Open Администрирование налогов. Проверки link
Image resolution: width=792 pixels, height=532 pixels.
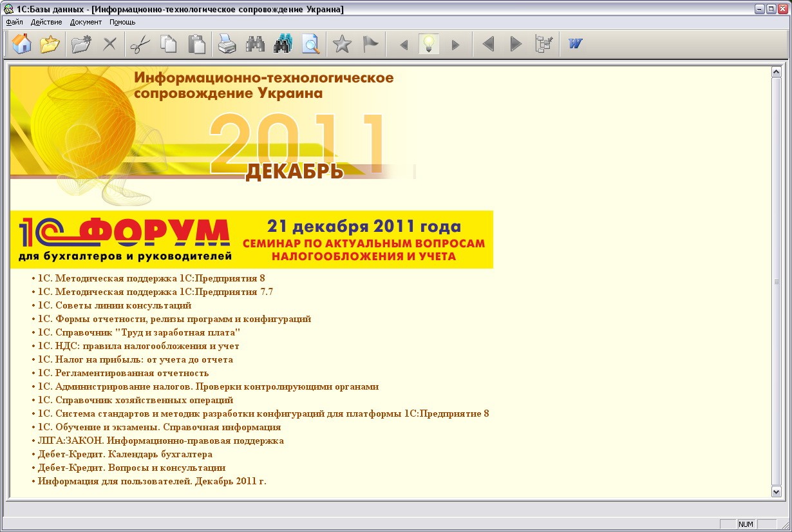coord(208,386)
